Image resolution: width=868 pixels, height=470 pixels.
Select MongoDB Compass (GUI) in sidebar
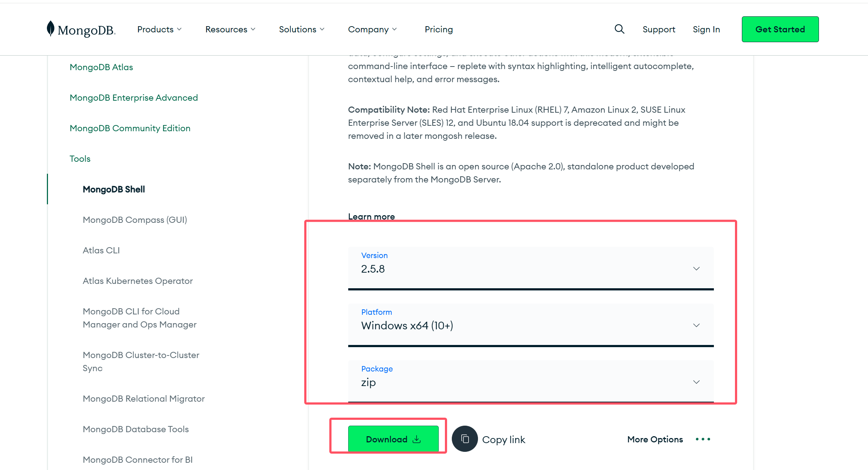(135, 220)
